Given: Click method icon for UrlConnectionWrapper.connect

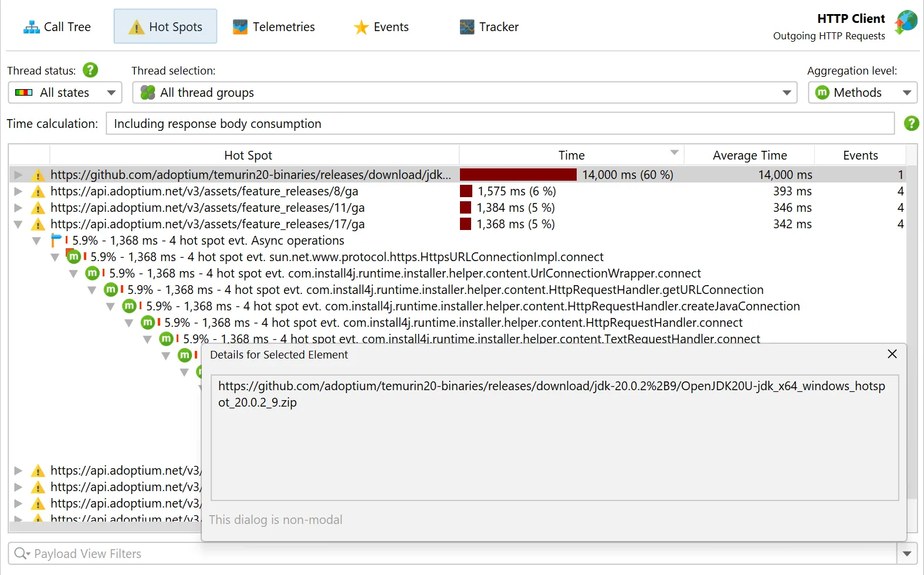Looking at the screenshot, I should (92, 273).
